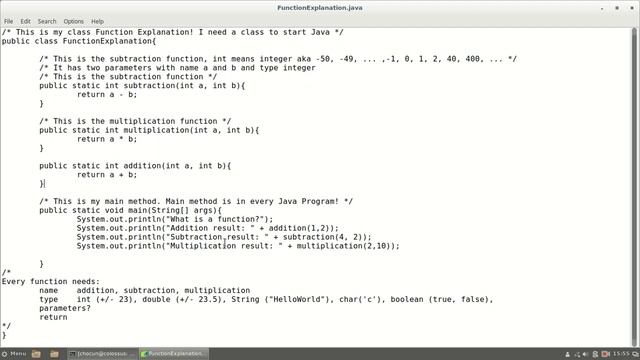Click the println "What is a function?" line

(x=175, y=219)
